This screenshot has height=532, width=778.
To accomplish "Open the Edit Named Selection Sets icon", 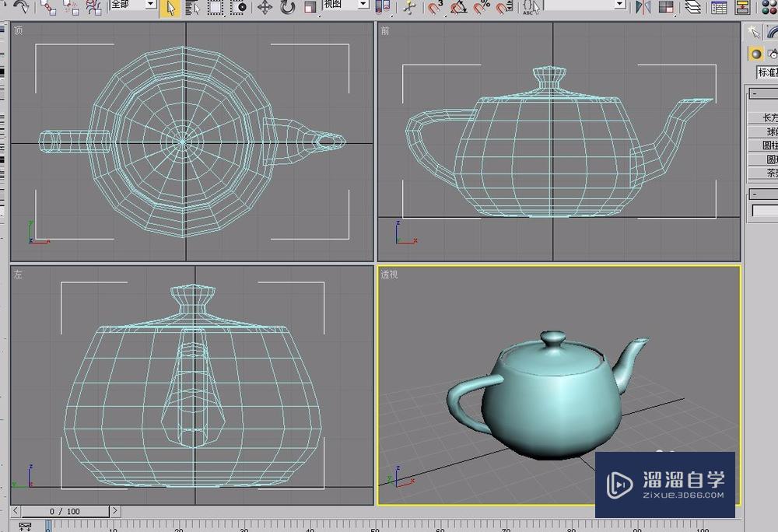I will [x=531, y=7].
